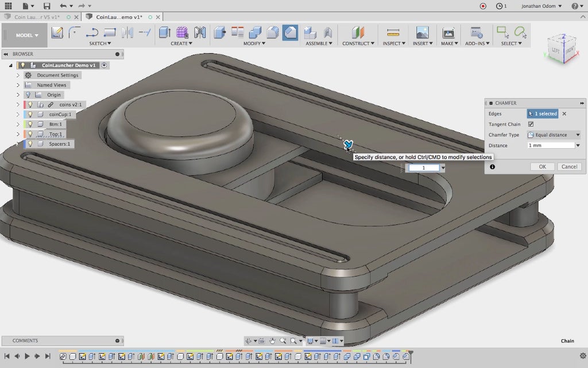Click the Undo arrow
The image size is (588, 368).
pos(63,6)
